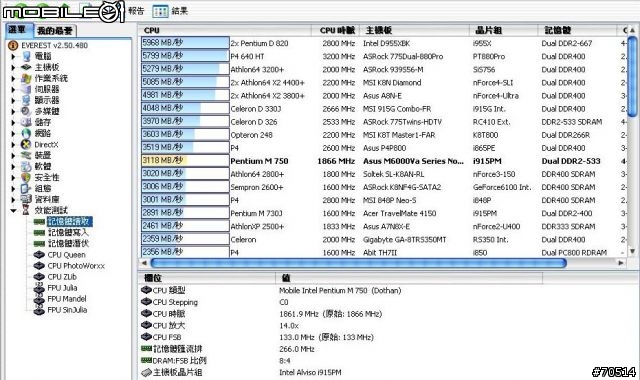The image size is (640, 380).
Task: Click the 效能測試 benchmark hourglass icon
Action: click(26, 210)
